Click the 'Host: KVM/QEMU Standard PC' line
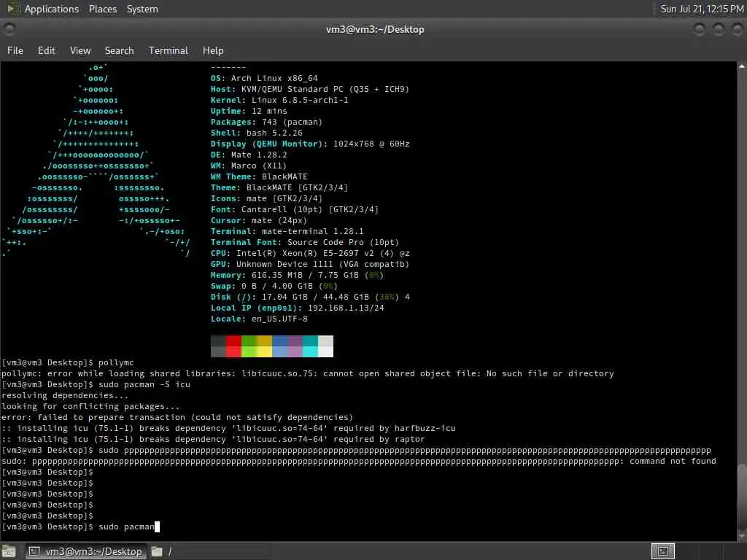The image size is (747, 560). (x=309, y=89)
